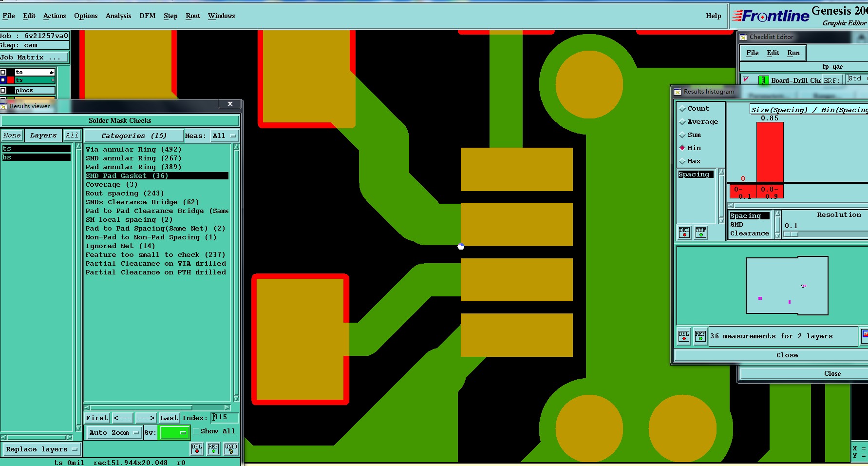Adjust the Resolution slider handle

(x=791, y=234)
